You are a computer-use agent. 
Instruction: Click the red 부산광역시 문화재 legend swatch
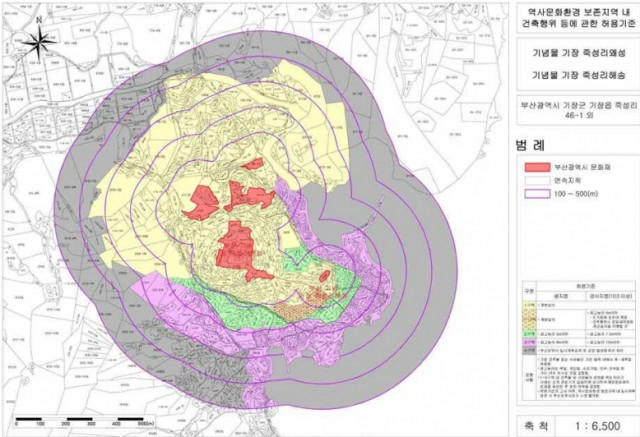[537, 167]
